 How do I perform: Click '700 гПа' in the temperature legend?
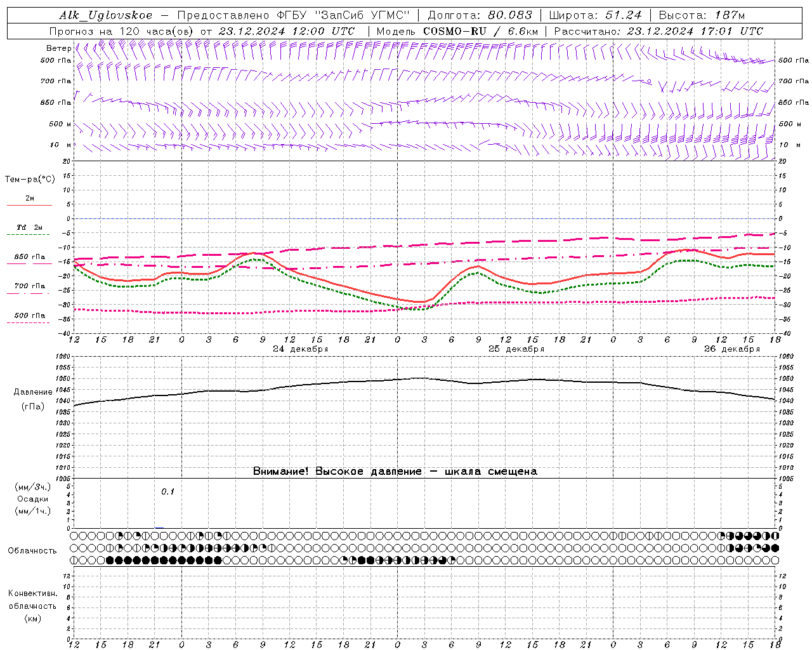tap(30, 286)
